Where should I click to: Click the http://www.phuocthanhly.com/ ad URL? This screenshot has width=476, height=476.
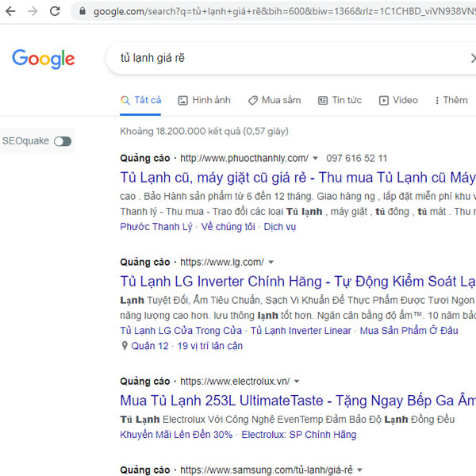(244, 158)
